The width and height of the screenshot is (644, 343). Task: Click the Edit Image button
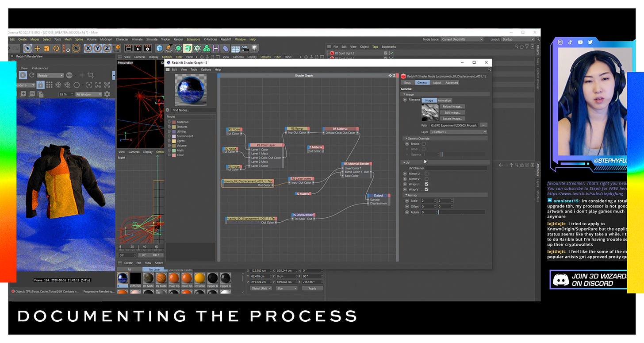(x=452, y=112)
